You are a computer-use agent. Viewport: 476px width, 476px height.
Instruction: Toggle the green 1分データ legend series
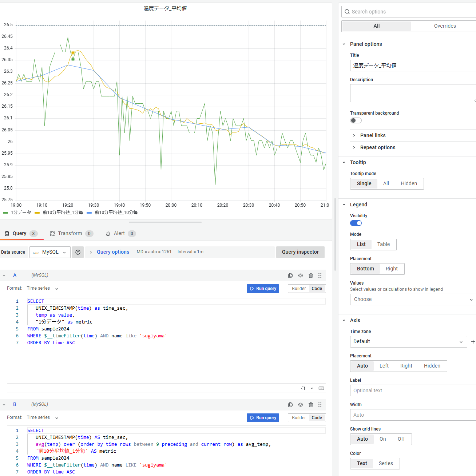point(21,213)
